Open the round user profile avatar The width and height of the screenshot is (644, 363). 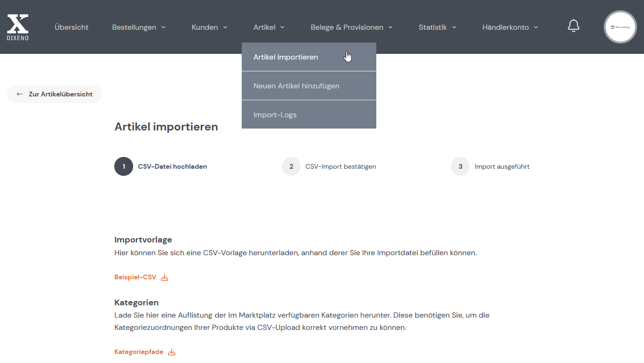click(x=620, y=27)
